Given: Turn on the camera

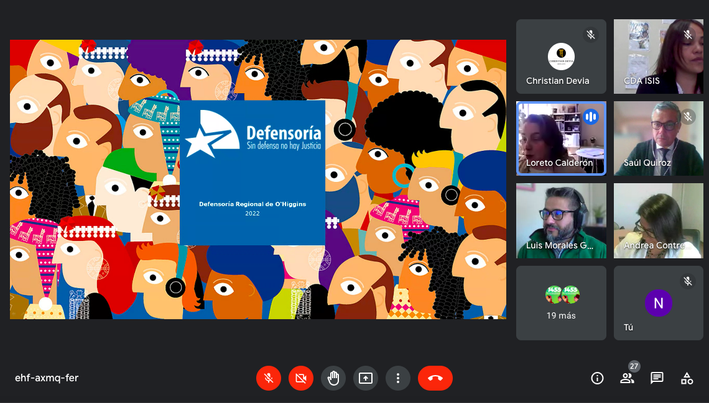Looking at the screenshot, I should pos(300,378).
